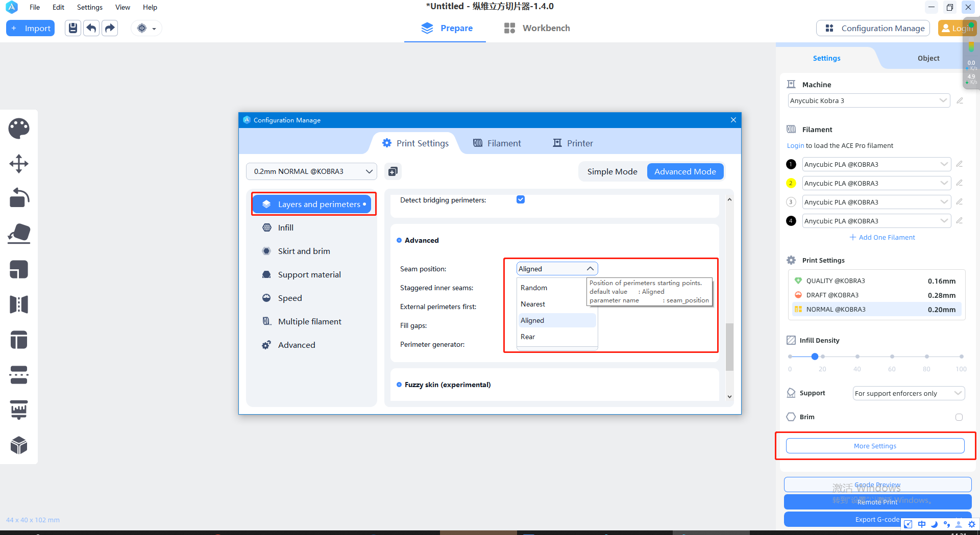Screen dimensions: 980x535
Task: Click the black filament 1 color swatch
Action: [x=791, y=164]
